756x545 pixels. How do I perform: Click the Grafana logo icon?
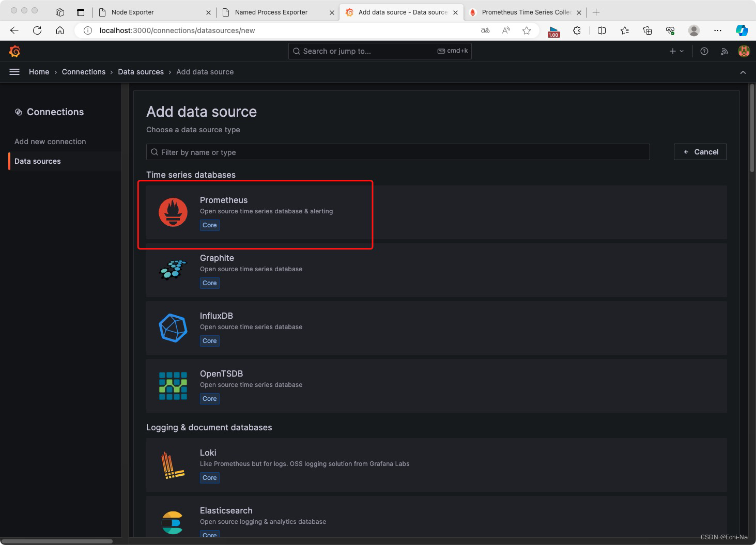click(x=15, y=51)
